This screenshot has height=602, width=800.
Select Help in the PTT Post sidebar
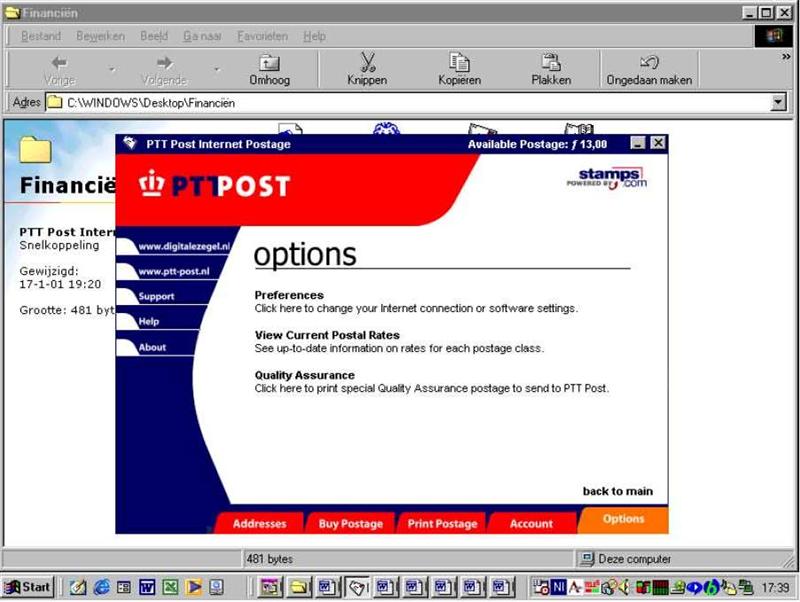pyautogui.click(x=148, y=321)
